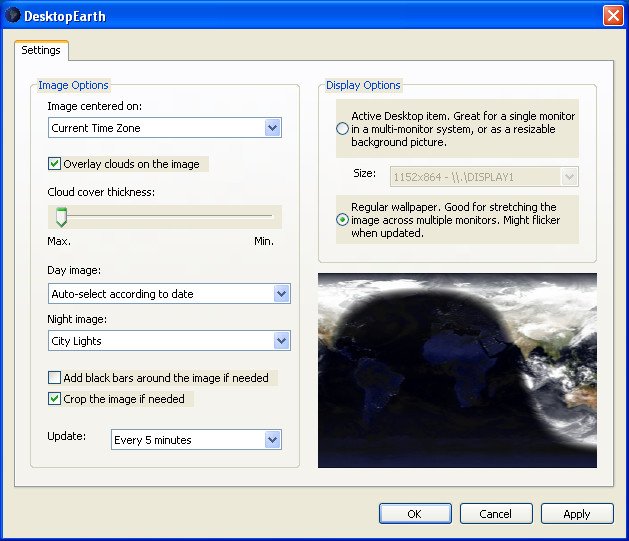Select the Active Desktop item radio button

coord(342,129)
